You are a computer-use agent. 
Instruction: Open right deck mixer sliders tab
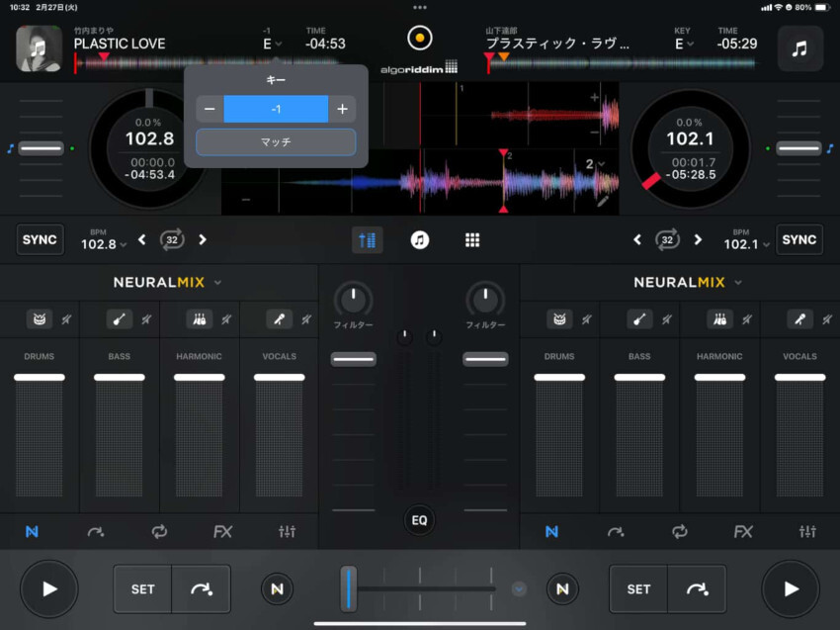tap(806, 532)
